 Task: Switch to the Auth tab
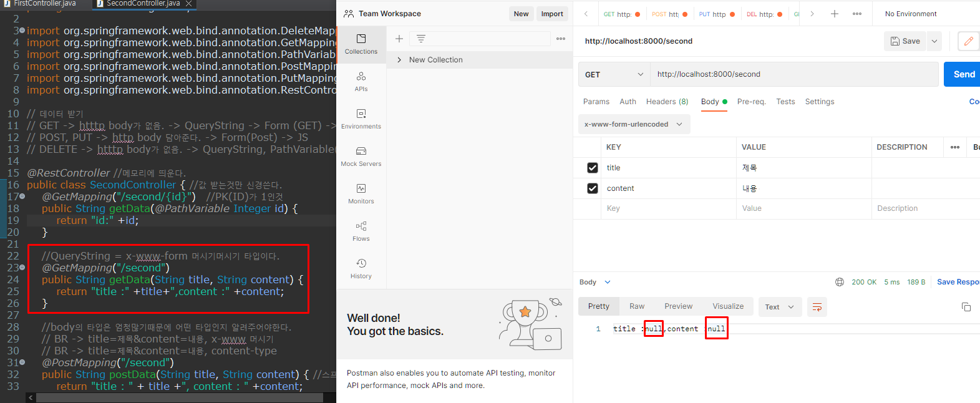coord(628,102)
